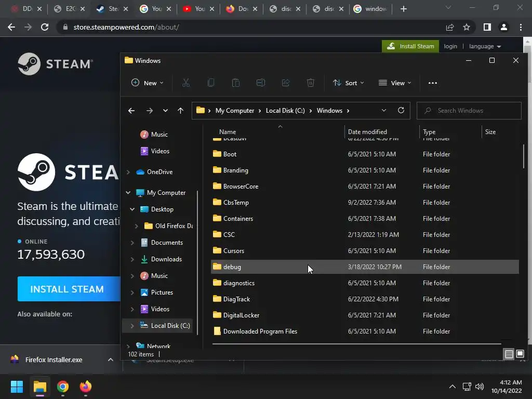Select the debug folder row
This screenshot has width=532, height=399.
coord(365,267)
